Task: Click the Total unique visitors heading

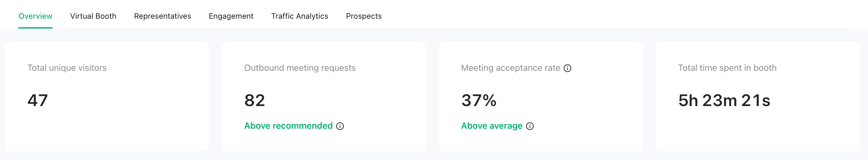Action: click(x=67, y=68)
